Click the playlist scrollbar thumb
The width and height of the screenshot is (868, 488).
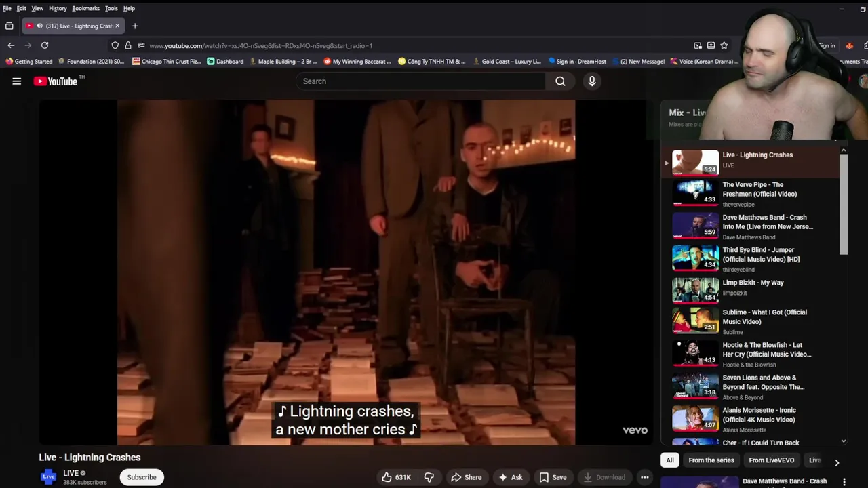844,203
